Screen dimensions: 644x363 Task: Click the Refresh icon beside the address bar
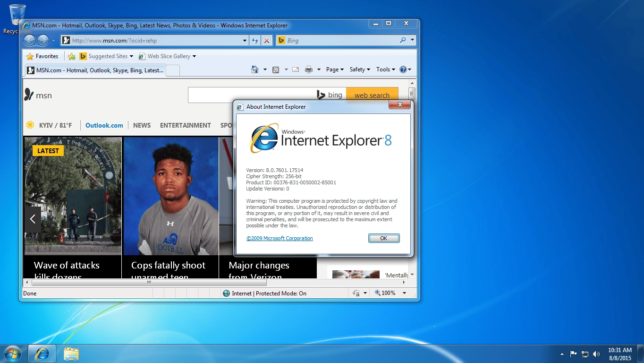tap(255, 41)
